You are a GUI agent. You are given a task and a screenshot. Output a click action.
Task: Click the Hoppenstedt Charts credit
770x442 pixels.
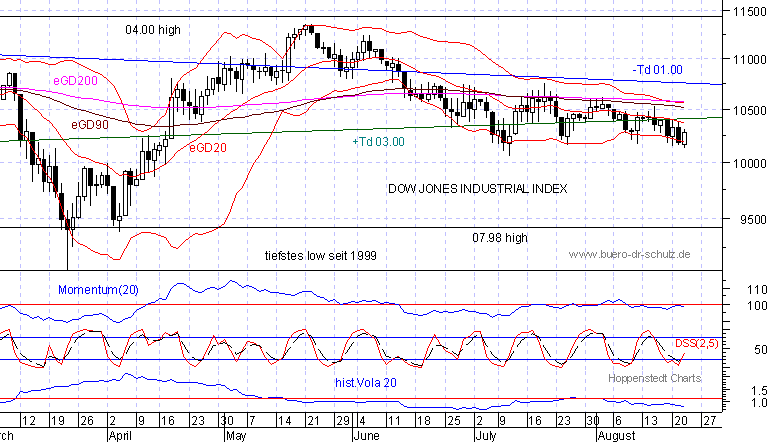[655, 378]
